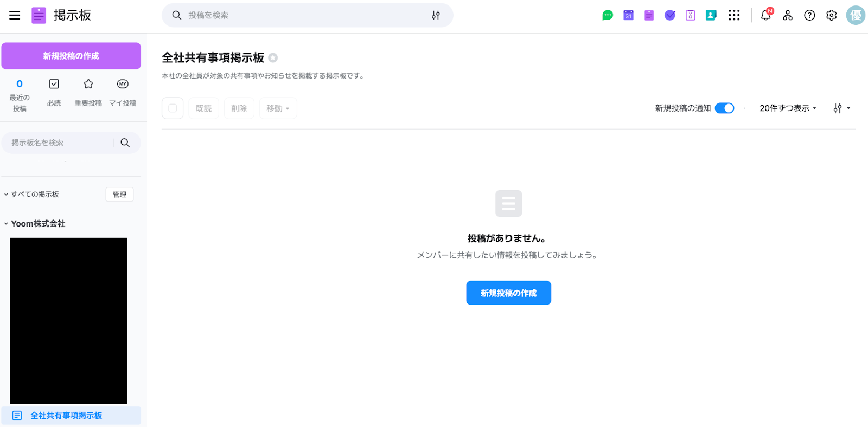
Task: Open the 重要投稿 important posts tab
Action: [x=88, y=92]
